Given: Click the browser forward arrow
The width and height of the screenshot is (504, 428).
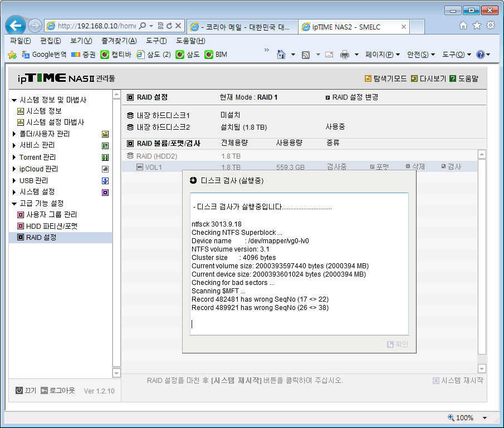Looking at the screenshot, I should click(x=35, y=26).
